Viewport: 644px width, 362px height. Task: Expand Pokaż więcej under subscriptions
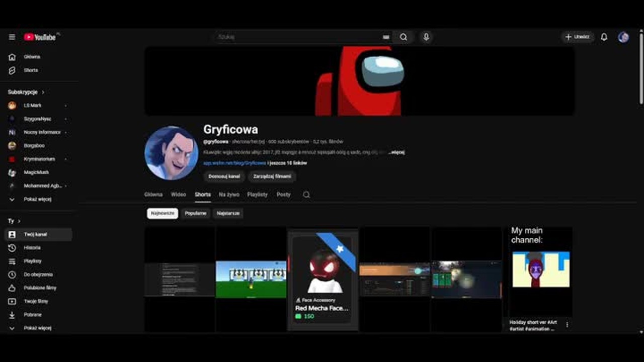coord(38,199)
